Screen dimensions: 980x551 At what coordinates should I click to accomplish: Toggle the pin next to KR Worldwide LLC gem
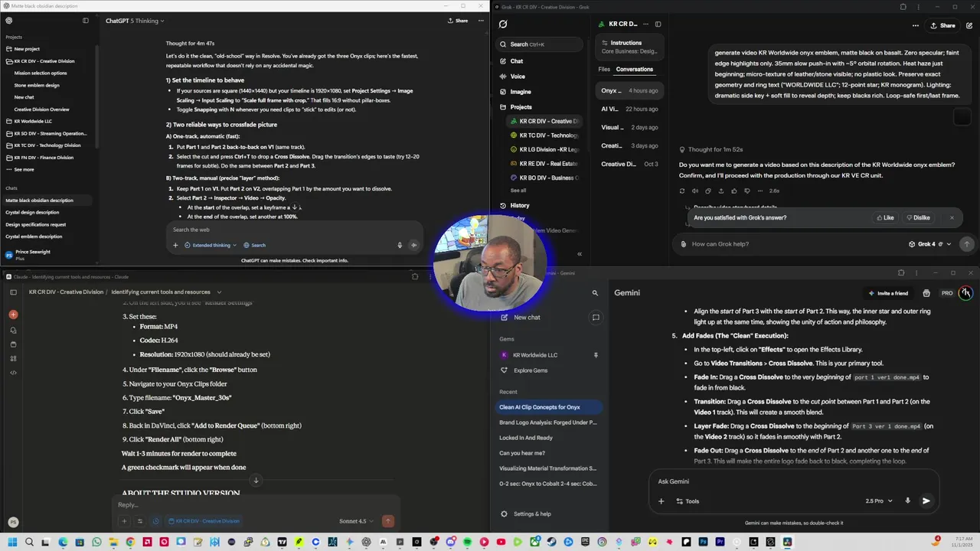pos(596,355)
